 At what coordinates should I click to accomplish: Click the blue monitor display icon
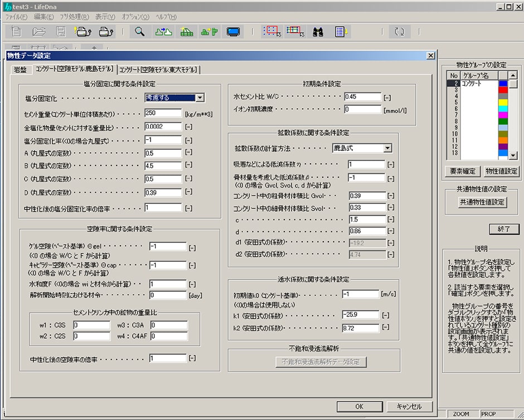(233, 32)
